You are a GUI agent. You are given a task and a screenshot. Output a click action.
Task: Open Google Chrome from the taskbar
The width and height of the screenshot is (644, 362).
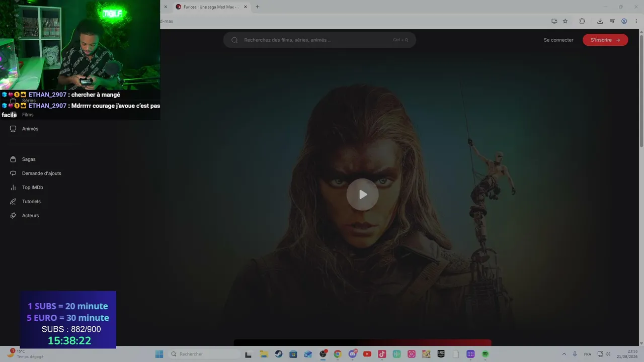tap(338, 354)
